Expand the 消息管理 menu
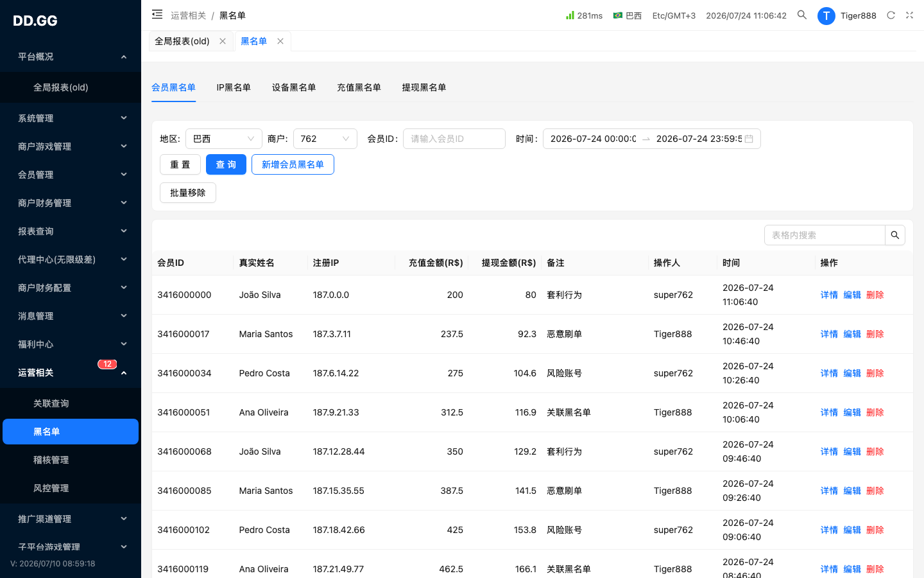 [71, 316]
